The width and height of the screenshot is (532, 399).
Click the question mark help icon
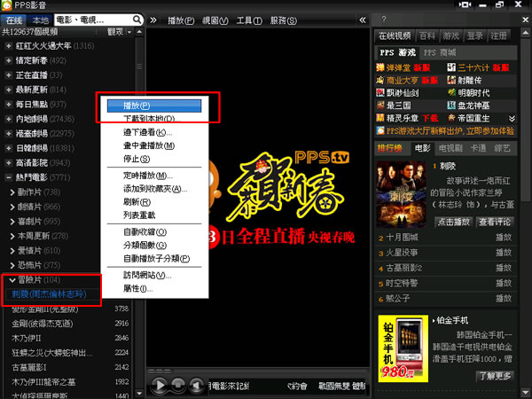point(384,20)
